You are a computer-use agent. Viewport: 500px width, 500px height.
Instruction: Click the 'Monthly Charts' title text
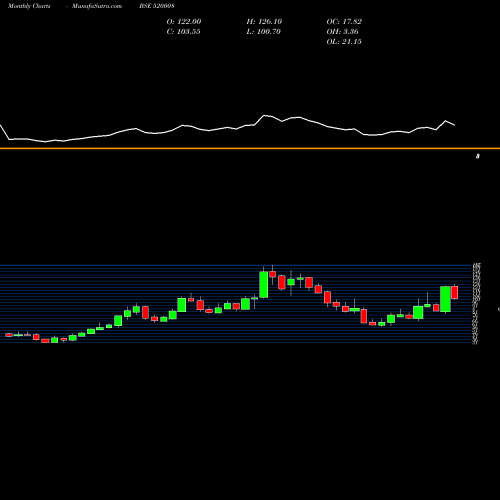coord(29,6)
